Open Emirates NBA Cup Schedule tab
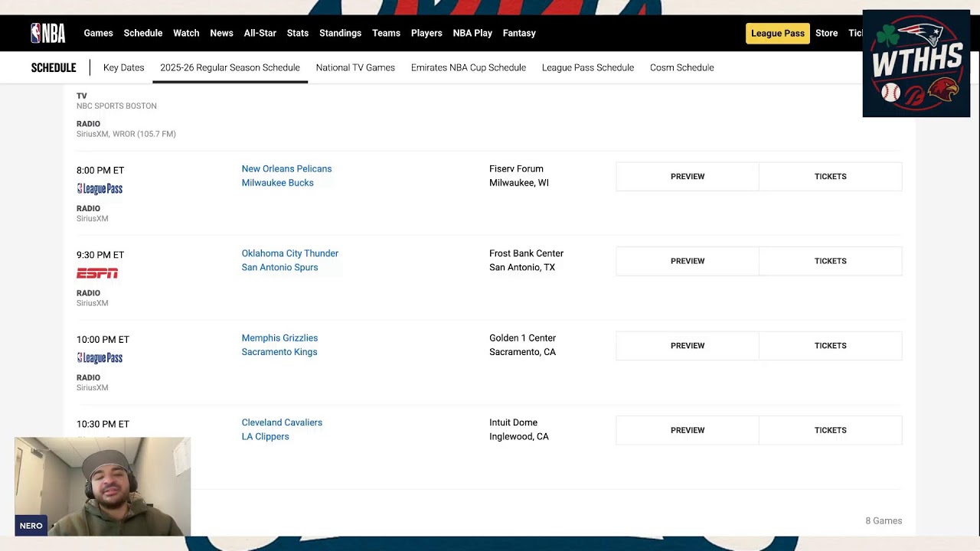This screenshot has height=551, width=980. pyautogui.click(x=469, y=67)
